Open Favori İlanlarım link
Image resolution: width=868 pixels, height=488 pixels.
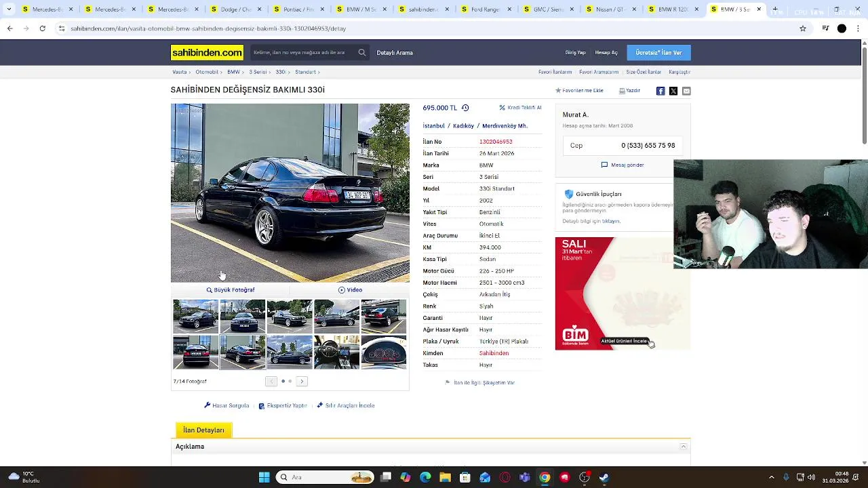click(555, 72)
